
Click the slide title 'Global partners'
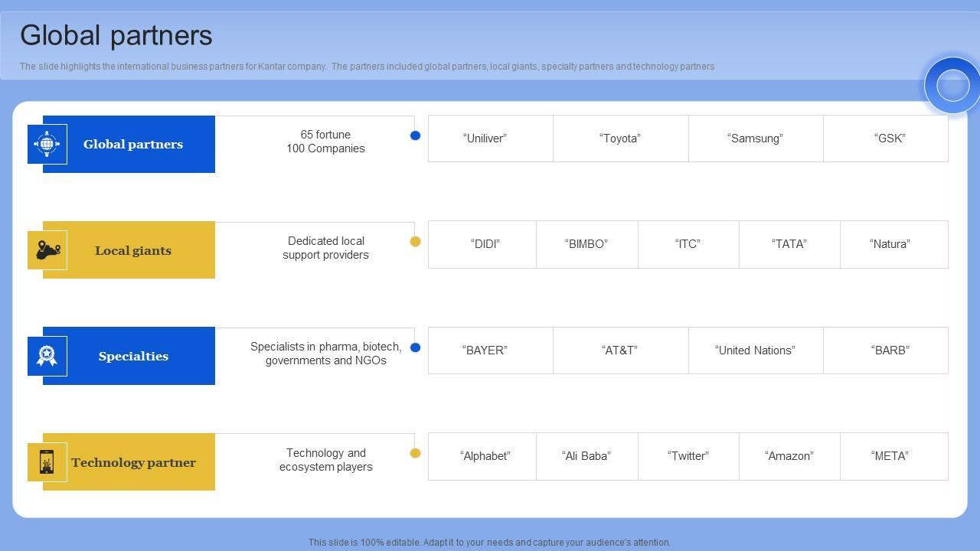tap(116, 35)
